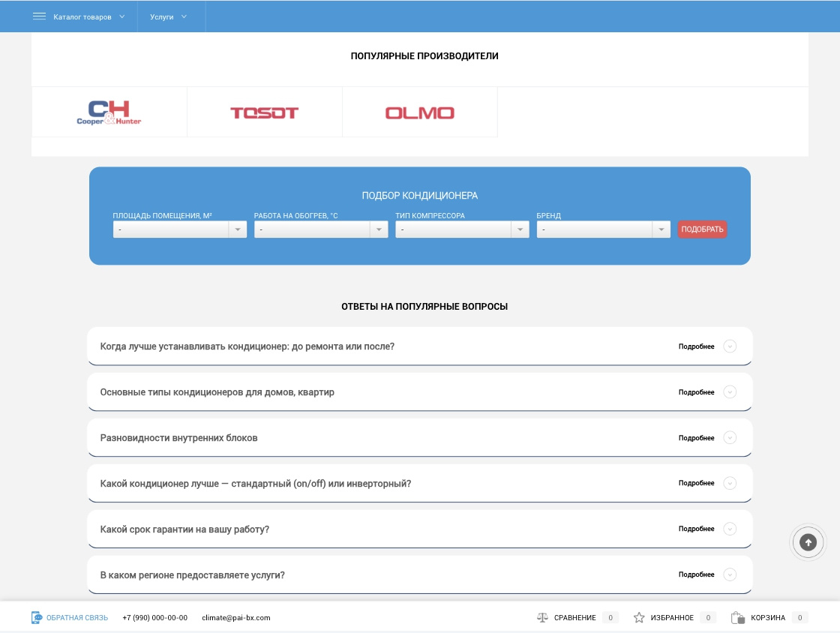Click the Избранное counter badge
840x633 pixels.
click(x=708, y=617)
